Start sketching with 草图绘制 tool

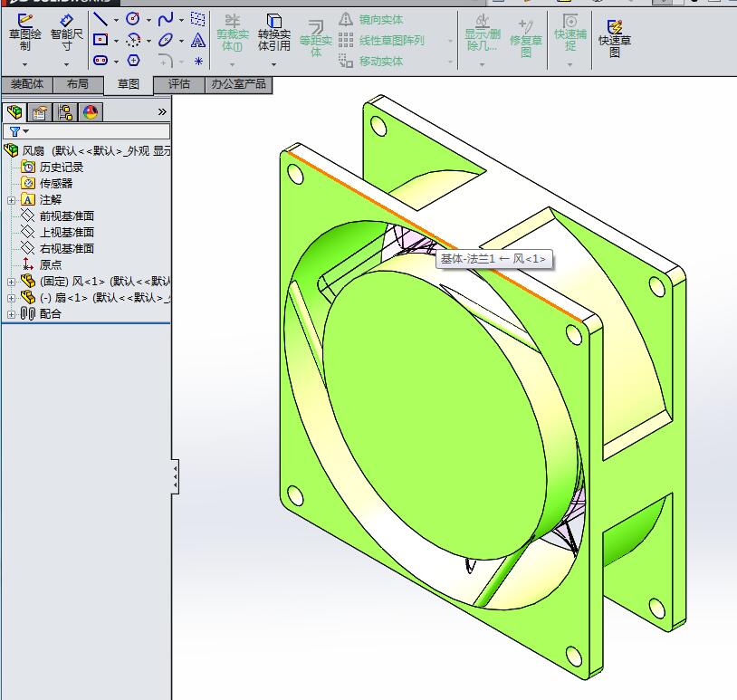coord(25,32)
